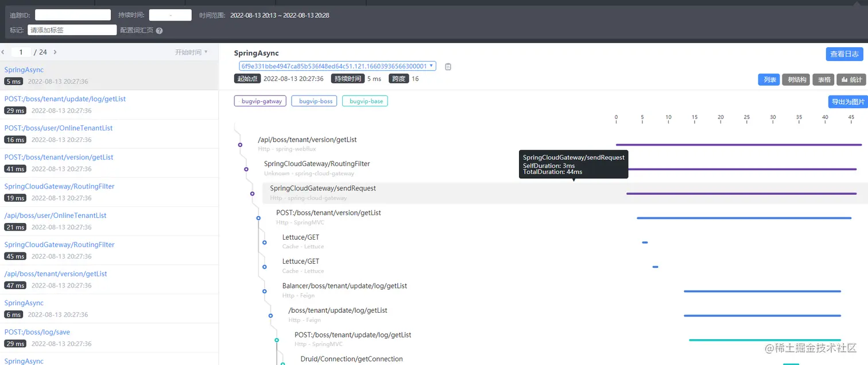The width and height of the screenshot is (868, 365).
Task: Select /api/boss/user/OnlineTenantList trace
Action: point(109,221)
